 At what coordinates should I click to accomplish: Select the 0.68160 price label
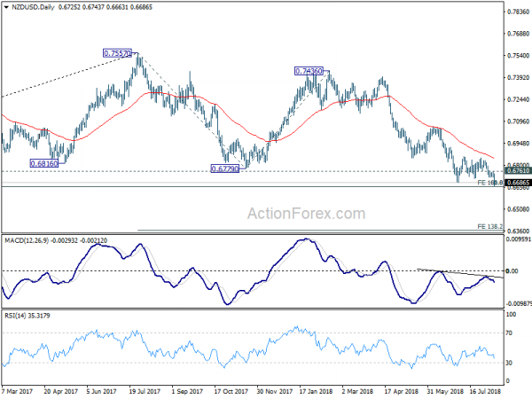(44, 163)
